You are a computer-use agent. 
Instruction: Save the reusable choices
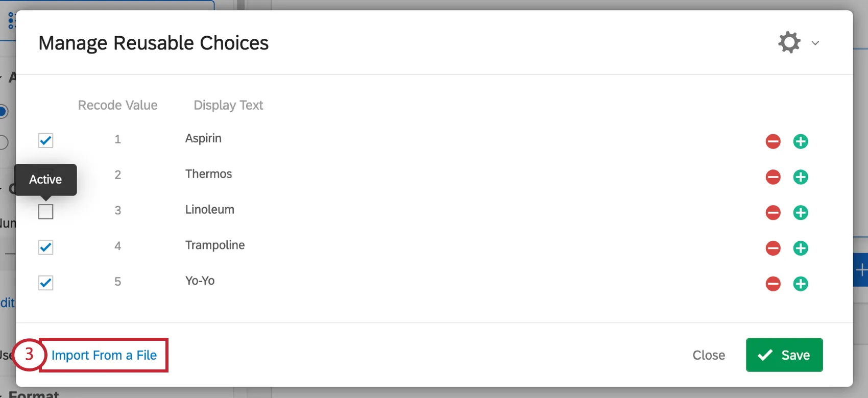coord(784,355)
